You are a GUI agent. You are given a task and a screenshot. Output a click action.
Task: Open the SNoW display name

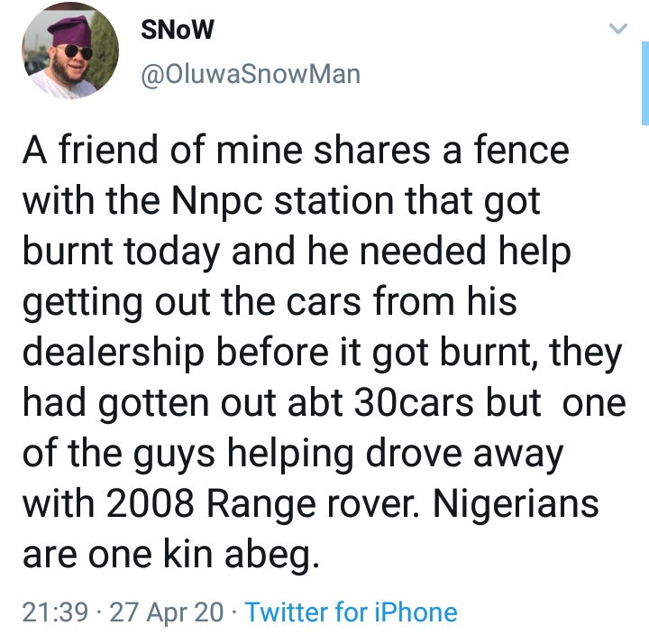point(178,30)
